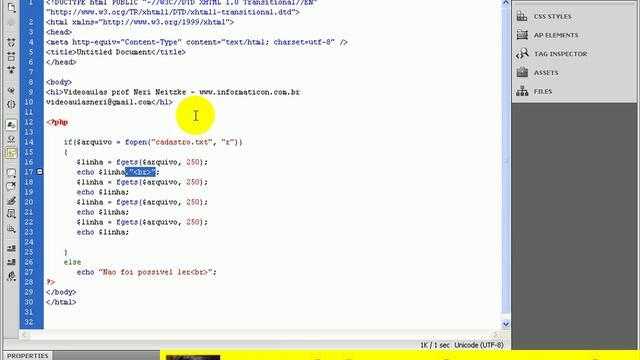Click the Collapse Full Tag icon

click(11, 42)
